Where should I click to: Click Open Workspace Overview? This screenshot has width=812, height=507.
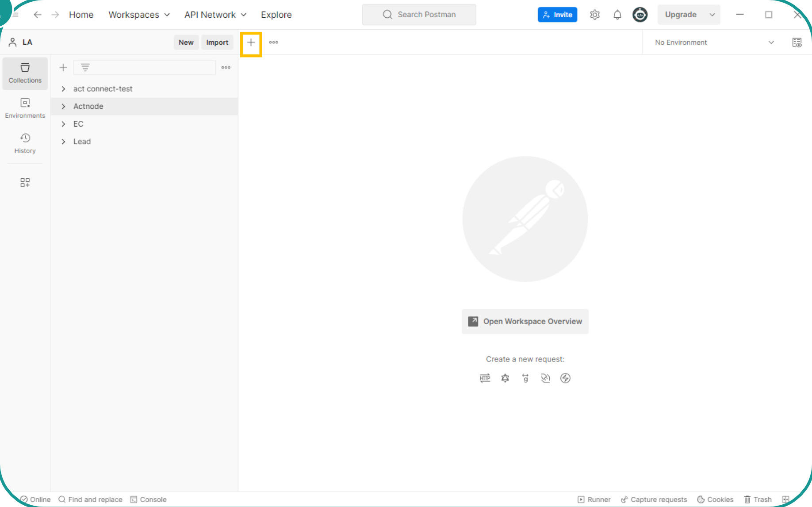[x=525, y=321]
